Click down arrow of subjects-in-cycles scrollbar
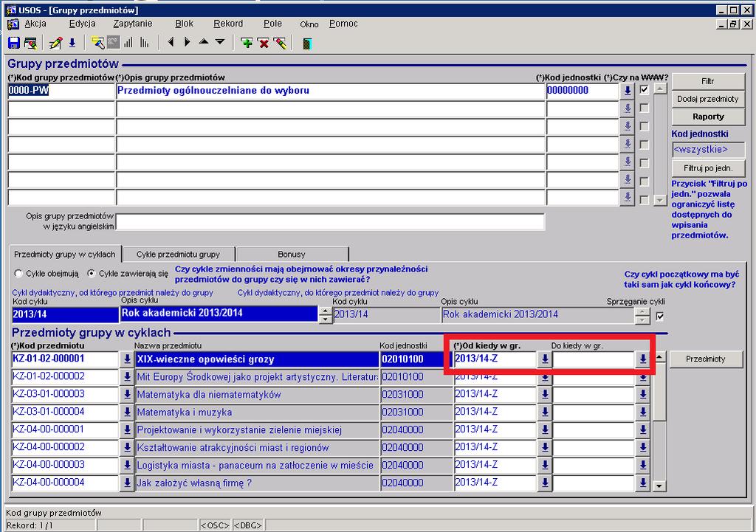This screenshot has height=532, width=756. (659, 486)
